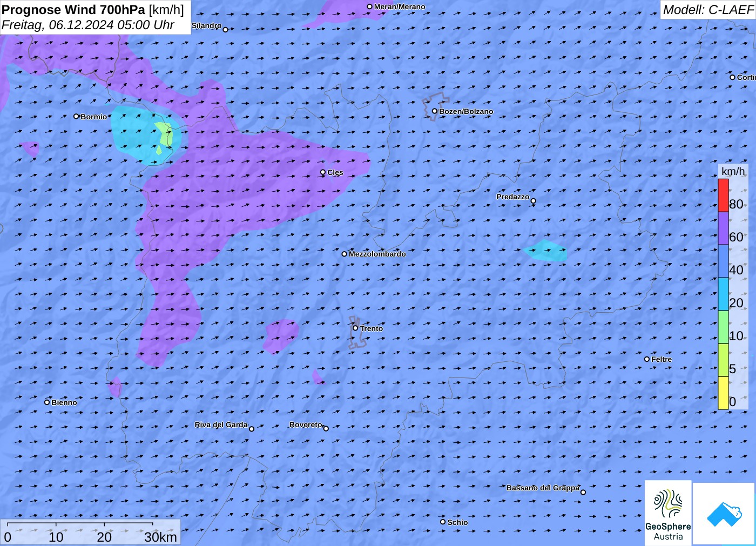Select the red 80 km/h legend swatch

[723, 196]
